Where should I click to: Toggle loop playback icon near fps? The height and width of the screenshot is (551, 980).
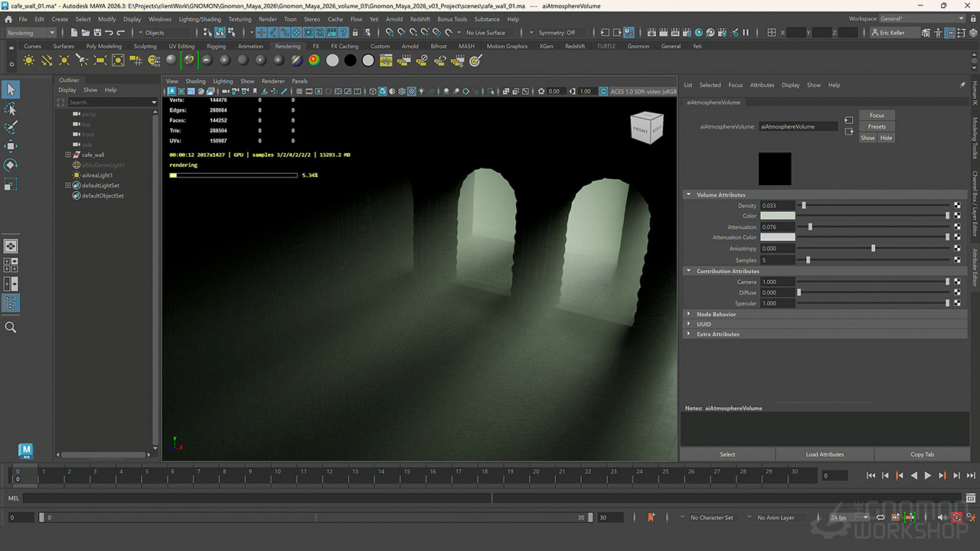click(880, 517)
